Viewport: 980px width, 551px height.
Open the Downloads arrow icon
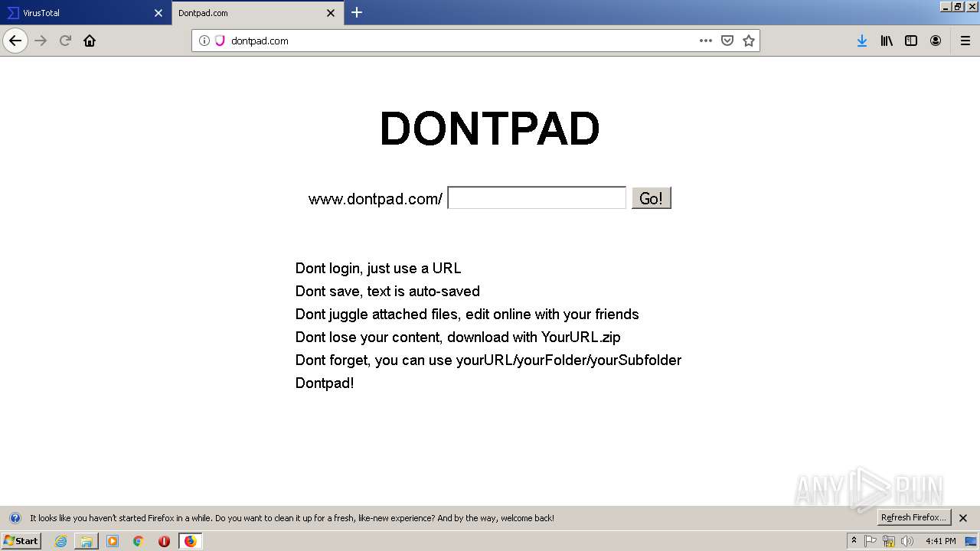[x=862, y=41]
